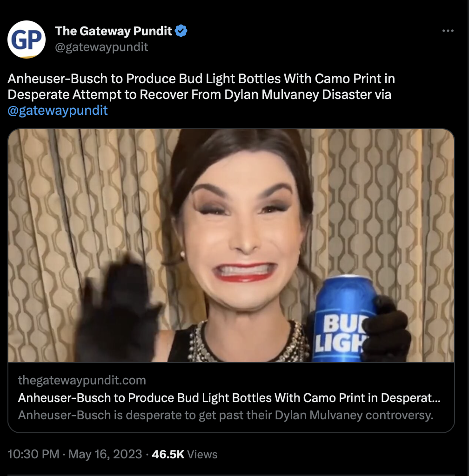Click the "Views" label
This screenshot has height=476, width=469.
tap(202, 455)
